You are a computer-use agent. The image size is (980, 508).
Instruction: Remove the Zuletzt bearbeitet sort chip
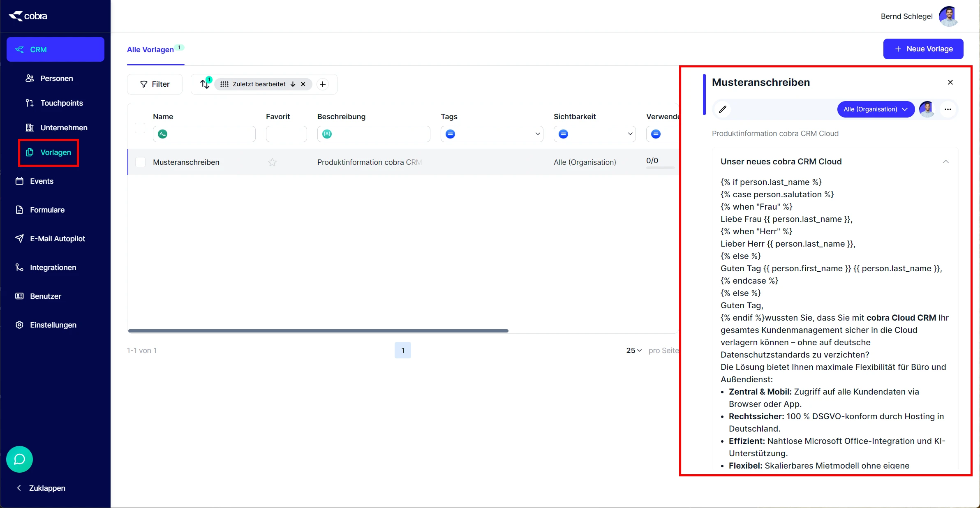[303, 84]
